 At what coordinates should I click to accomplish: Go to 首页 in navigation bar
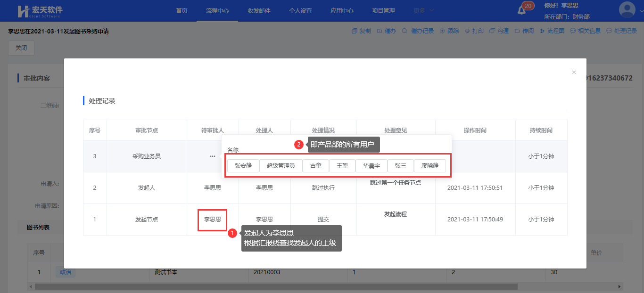(x=182, y=10)
